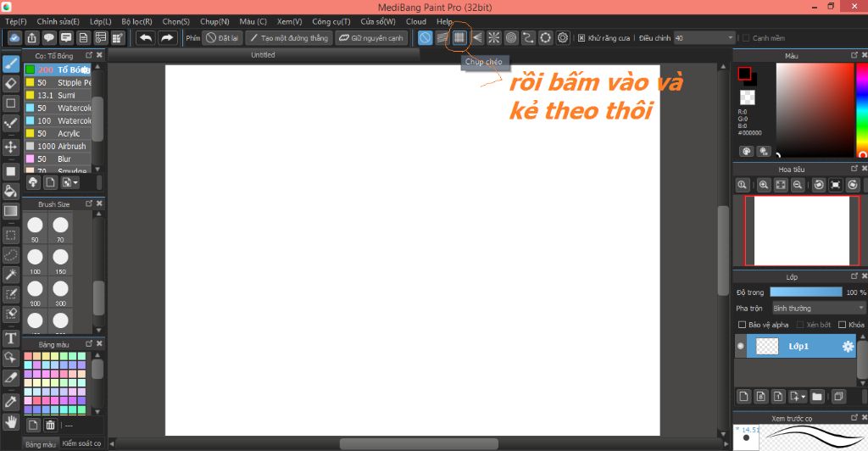The height and width of the screenshot is (451, 868).
Task: Toggle the Khóa layer checkbox
Action: pos(842,325)
